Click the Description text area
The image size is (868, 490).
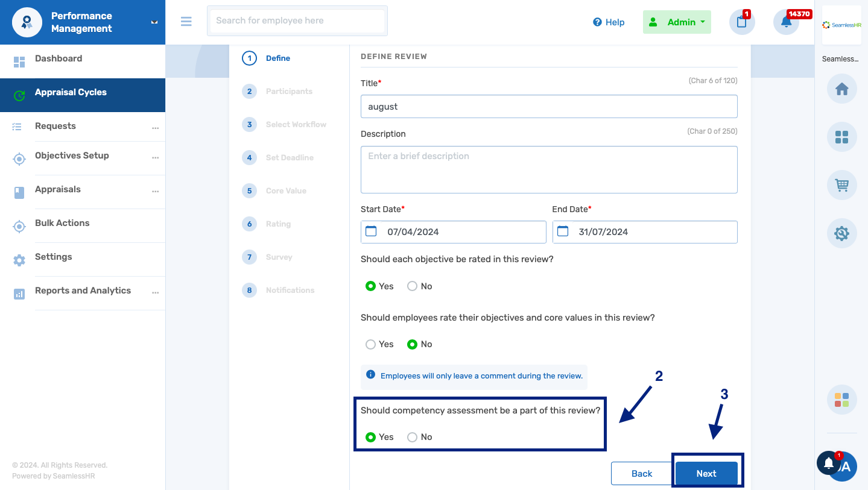[x=548, y=169]
